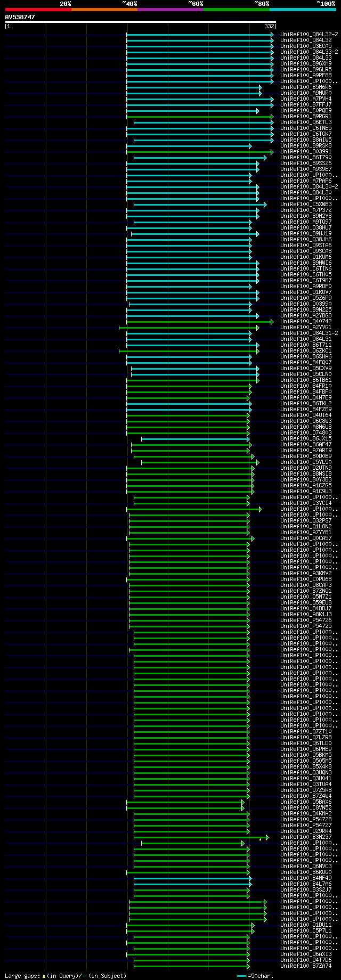Select hit label UniRef100_Q1KUM6

point(306,257)
